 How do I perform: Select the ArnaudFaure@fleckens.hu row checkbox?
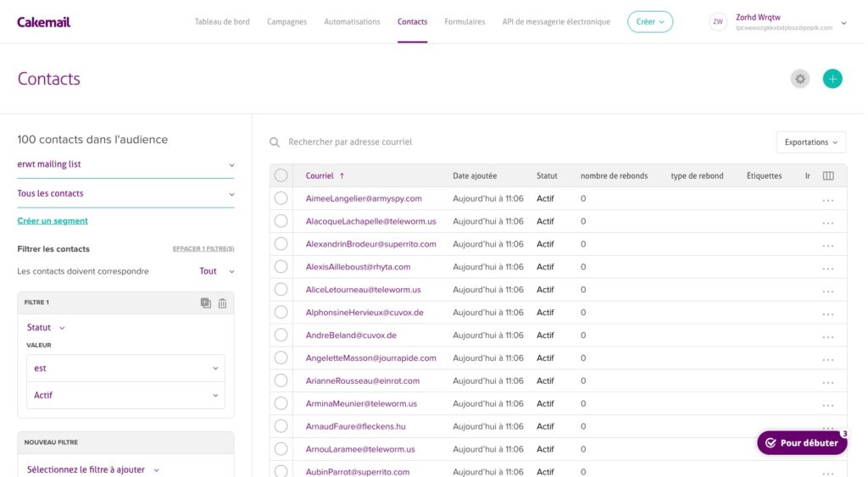281,426
